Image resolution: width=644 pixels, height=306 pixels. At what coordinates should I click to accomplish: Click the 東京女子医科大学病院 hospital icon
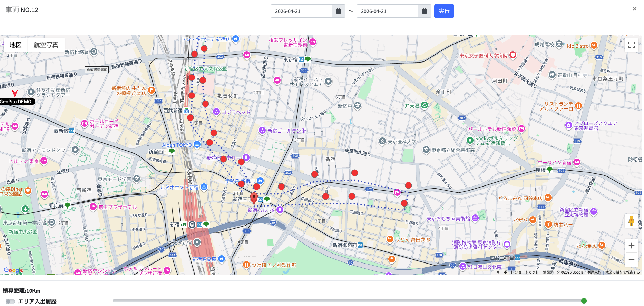point(513,55)
